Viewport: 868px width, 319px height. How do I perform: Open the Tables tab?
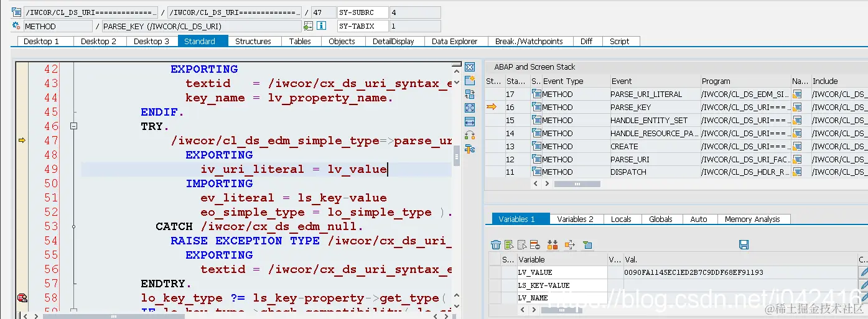(300, 42)
